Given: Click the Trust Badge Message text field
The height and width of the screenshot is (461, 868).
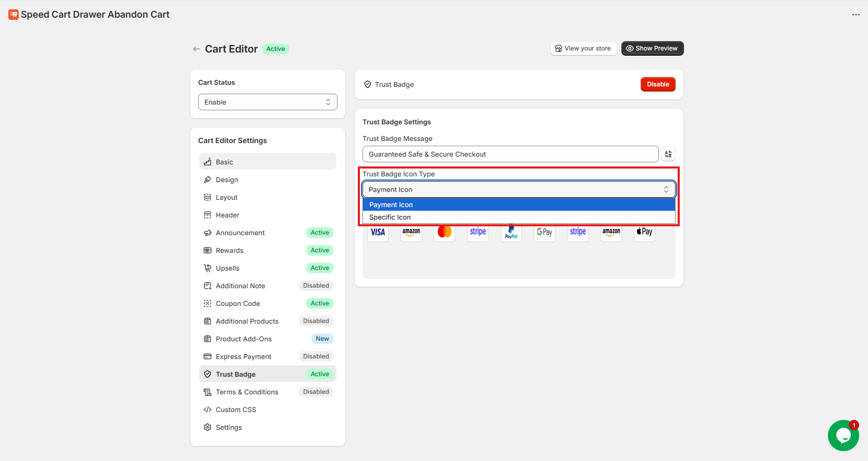Looking at the screenshot, I should pyautogui.click(x=510, y=154).
